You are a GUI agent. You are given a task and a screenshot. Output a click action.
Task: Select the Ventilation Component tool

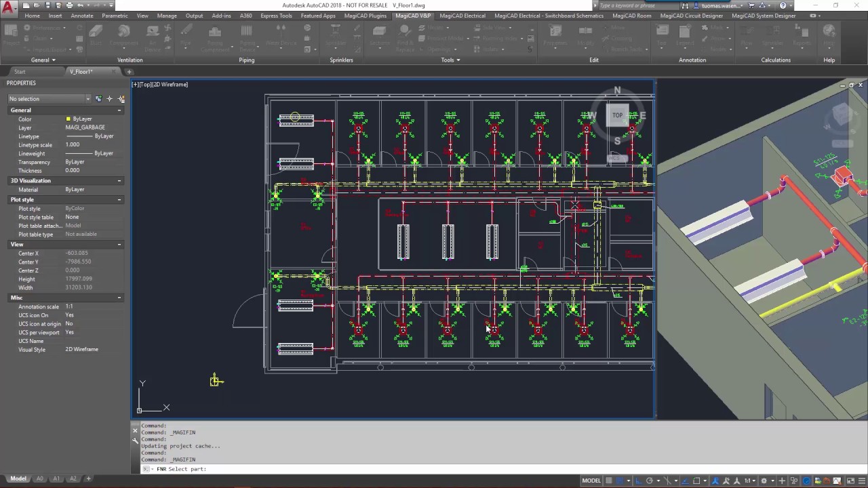[x=123, y=36]
